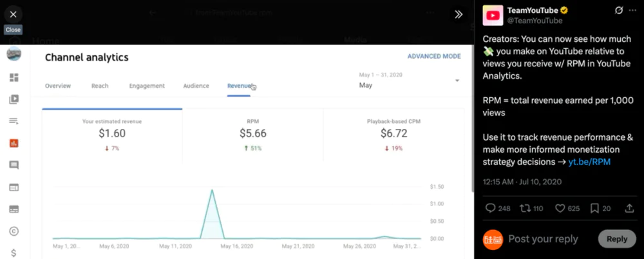Open the Playlists icon in sidebar

click(x=14, y=121)
